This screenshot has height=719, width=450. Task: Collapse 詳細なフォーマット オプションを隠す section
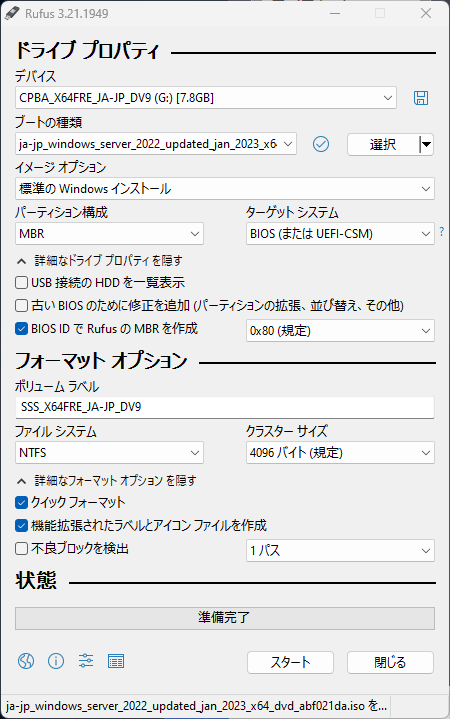106,481
